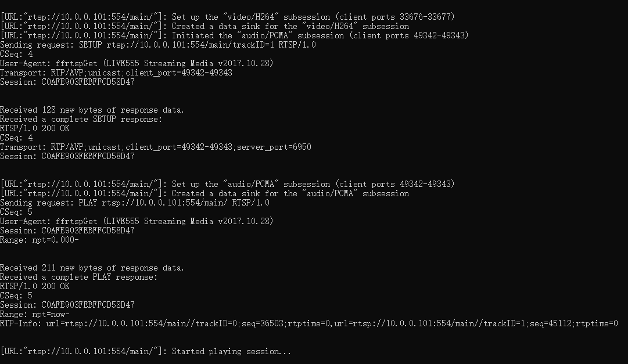Click 'Initiated the audio/PCMA subsession' line
Viewport: 628px width, 364px height.
234,35
